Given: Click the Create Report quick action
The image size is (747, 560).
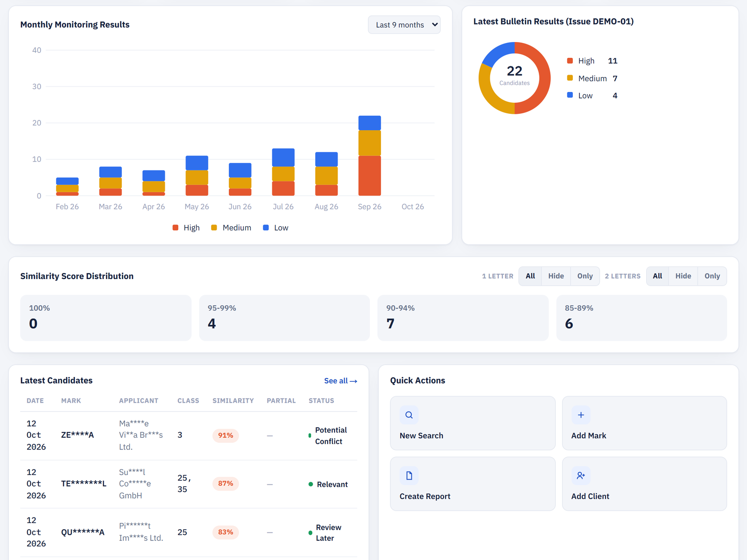Looking at the screenshot, I should point(473,484).
